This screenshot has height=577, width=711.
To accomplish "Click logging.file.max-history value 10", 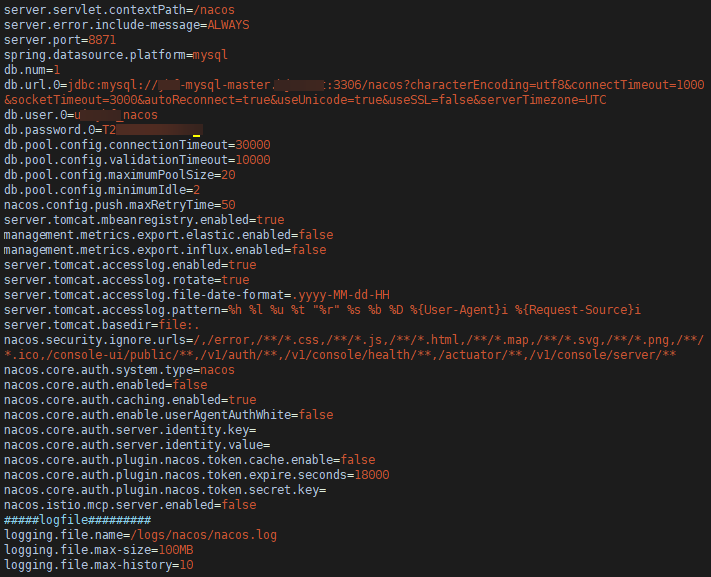I will (186, 564).
